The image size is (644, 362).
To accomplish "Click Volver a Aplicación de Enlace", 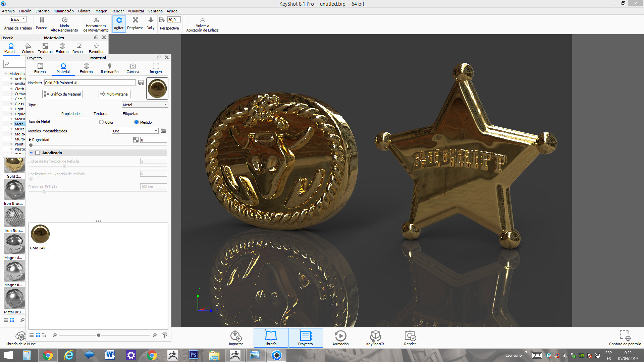I will pos(202,24).
